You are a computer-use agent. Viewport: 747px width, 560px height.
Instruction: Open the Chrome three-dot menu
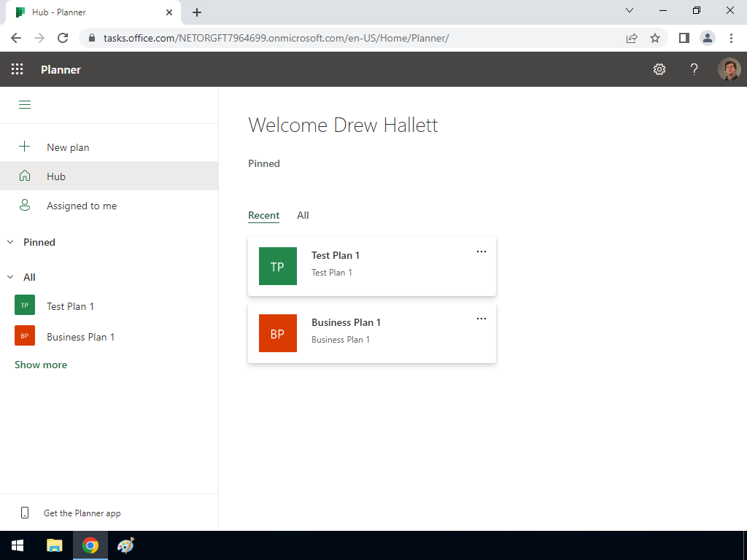731,38
